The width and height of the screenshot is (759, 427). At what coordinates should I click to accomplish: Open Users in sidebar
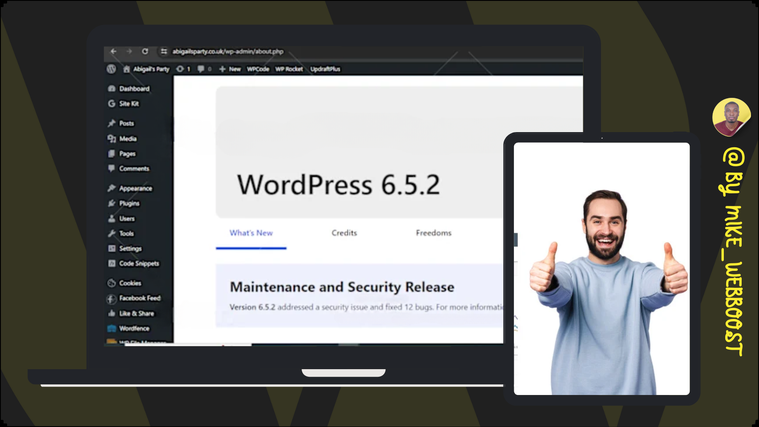coord(121,218)
